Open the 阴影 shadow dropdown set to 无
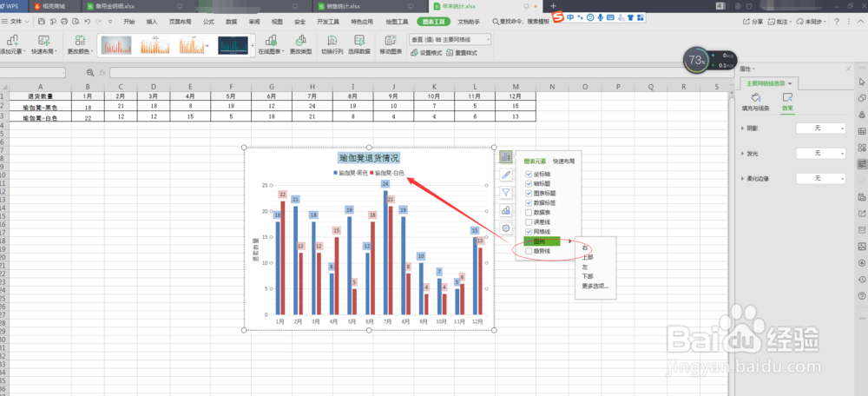 coord(820,128)
